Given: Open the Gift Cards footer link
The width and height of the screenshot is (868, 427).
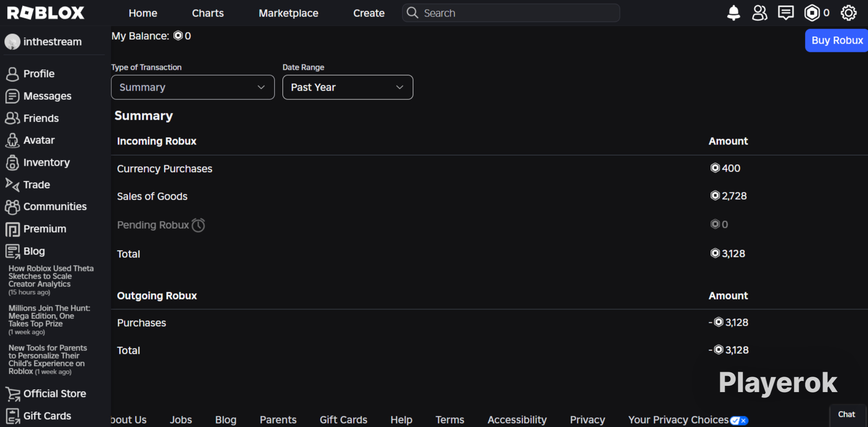Looking at the screenshot, I should pos(343,420).
